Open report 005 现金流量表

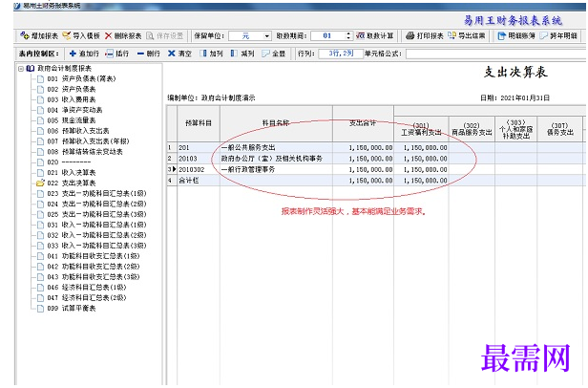(72, 120)
